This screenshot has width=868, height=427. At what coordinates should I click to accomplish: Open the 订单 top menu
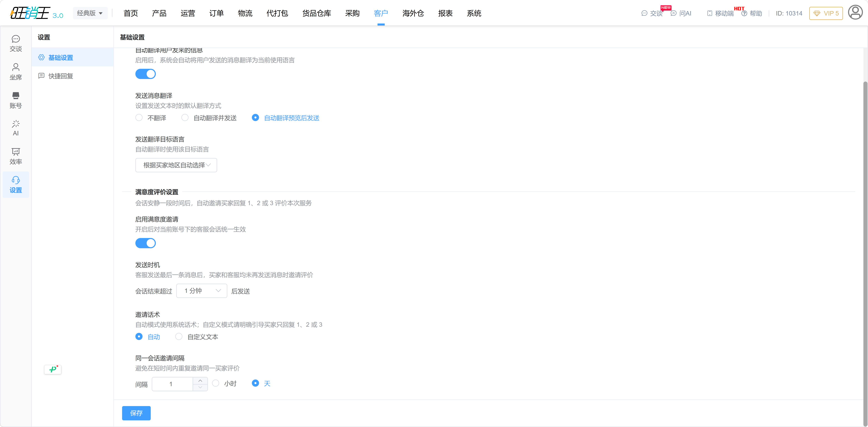tap(216, 13)
